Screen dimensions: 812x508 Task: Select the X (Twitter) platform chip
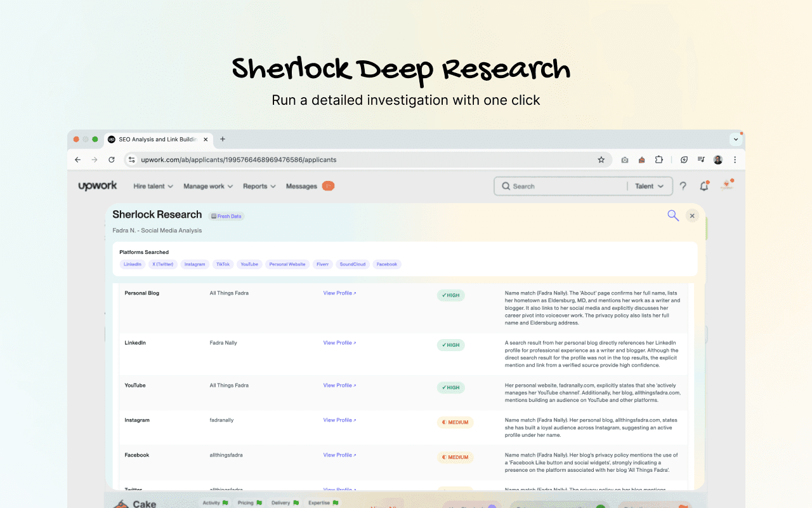(163, 264)
